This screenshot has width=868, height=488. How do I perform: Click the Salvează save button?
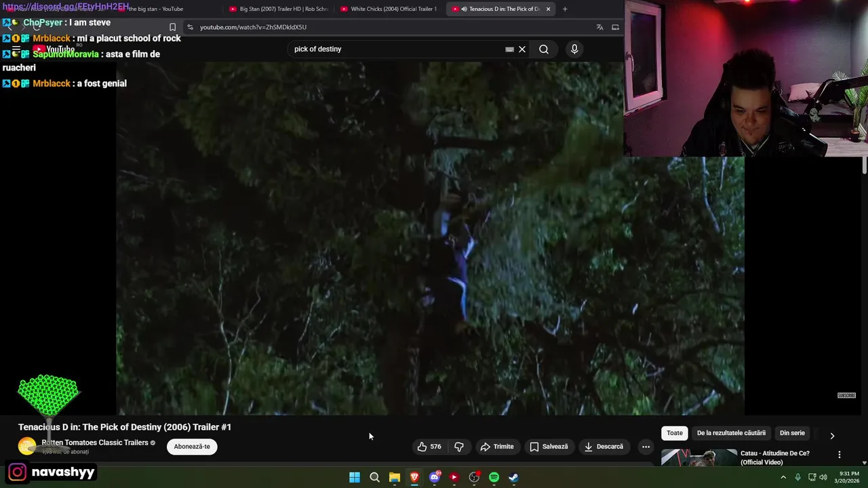coord(549,447)
